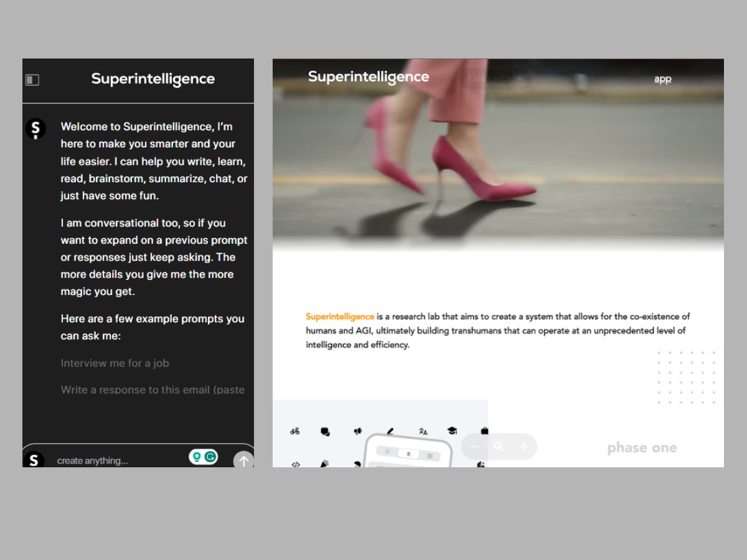
Task: Click the S logo left of input box
Action: (34, 460)
